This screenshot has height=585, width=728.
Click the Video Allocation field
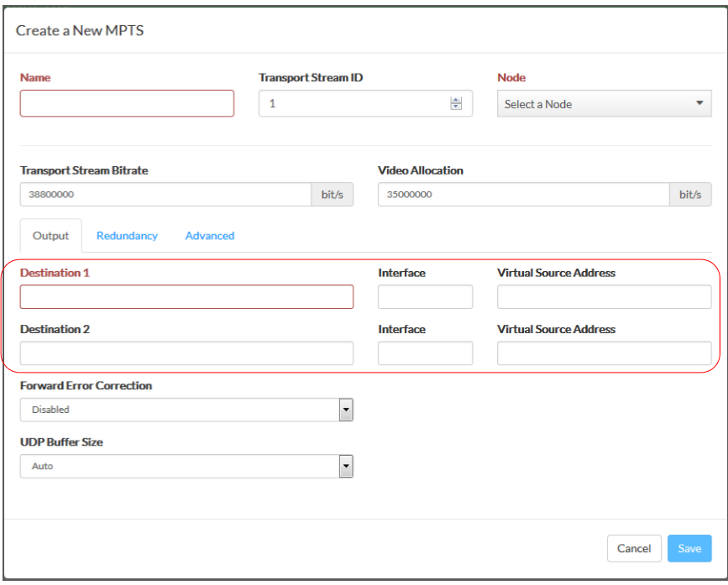[x=524, y=195]
